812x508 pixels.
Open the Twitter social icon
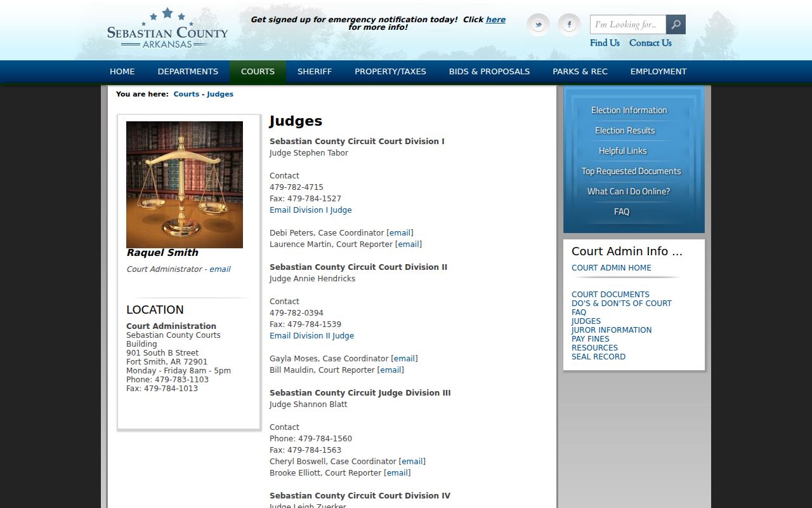tap(538, 25)
